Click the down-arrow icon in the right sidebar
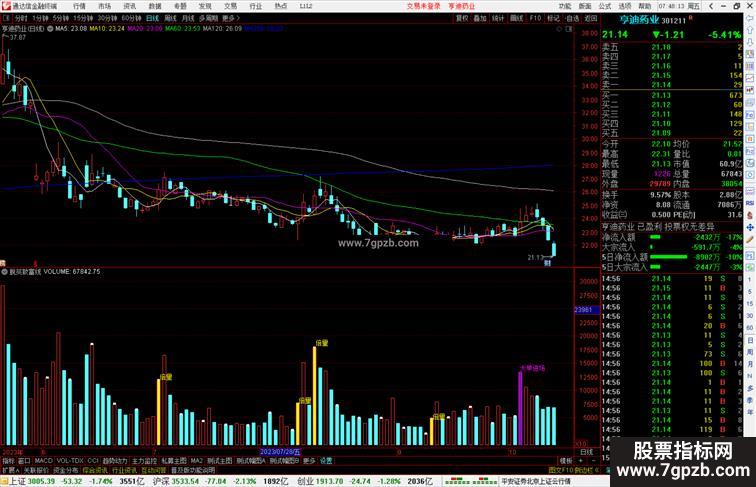This screenshot has width=756, height=487. click(750, 42)
